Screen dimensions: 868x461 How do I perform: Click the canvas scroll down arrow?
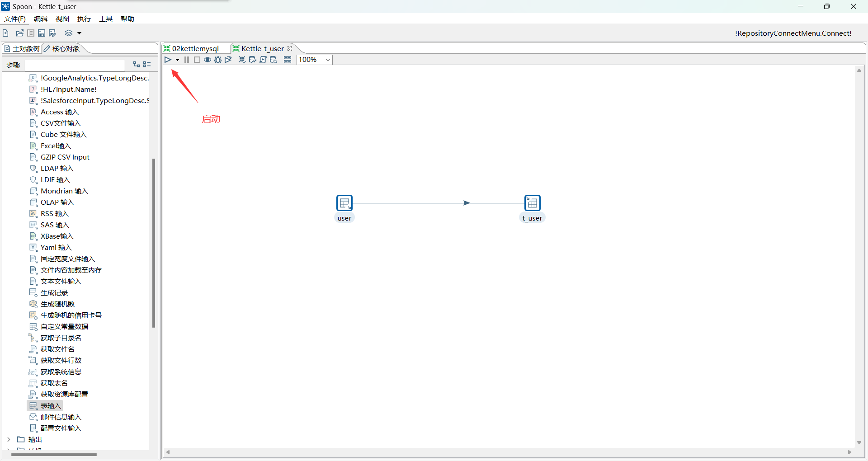[859, 442]
